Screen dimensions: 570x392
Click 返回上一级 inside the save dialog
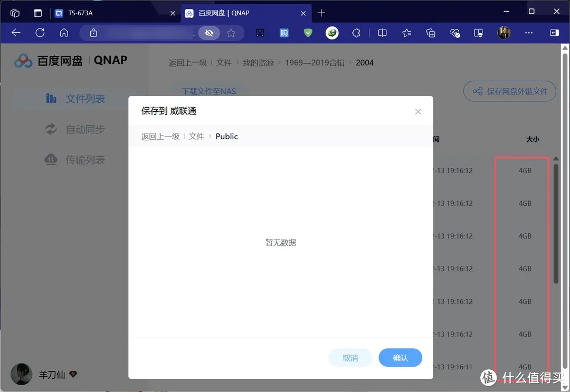159,136
